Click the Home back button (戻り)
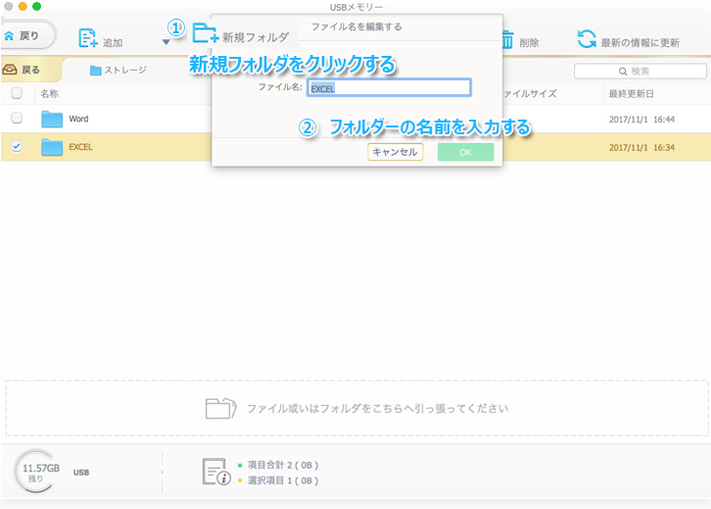This screenshot has width=711, height=509. pos(27,35)
